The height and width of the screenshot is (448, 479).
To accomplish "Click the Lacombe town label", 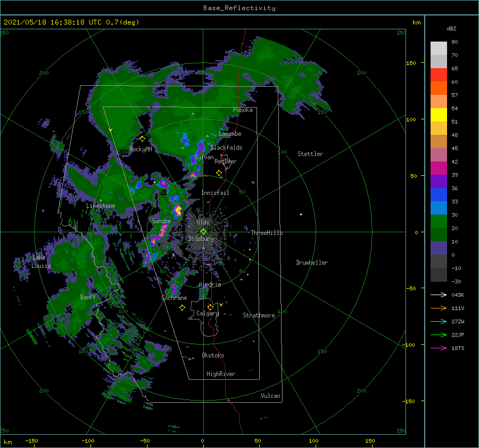I will pos(230,134).
